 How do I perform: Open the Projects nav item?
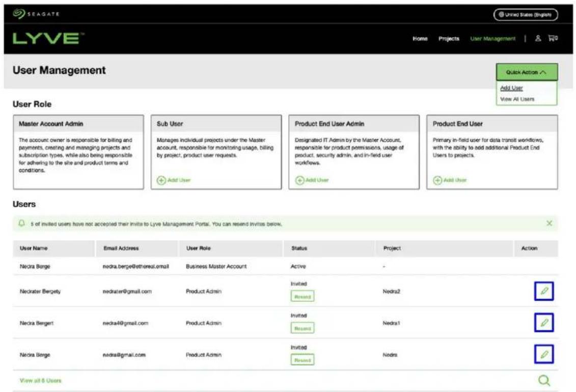[449, 39]
